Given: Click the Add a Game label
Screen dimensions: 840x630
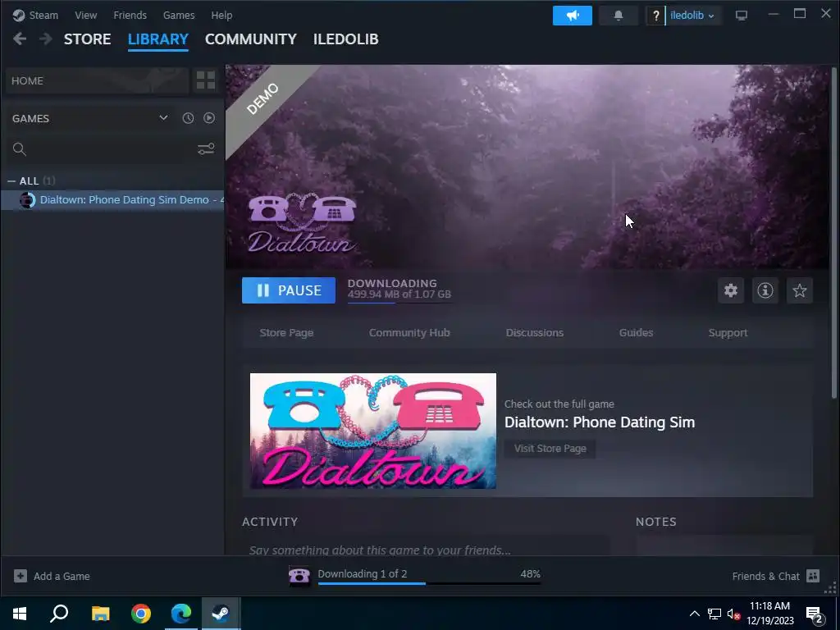Looking at the screenshot, I should coord(62,576).
